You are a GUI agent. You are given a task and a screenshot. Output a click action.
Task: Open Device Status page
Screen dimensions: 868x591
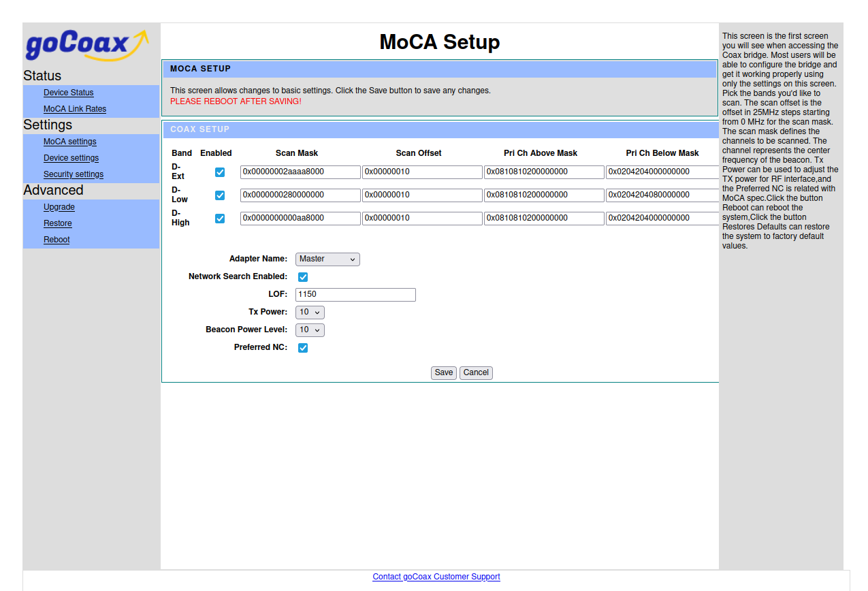[x=69, y=93]
